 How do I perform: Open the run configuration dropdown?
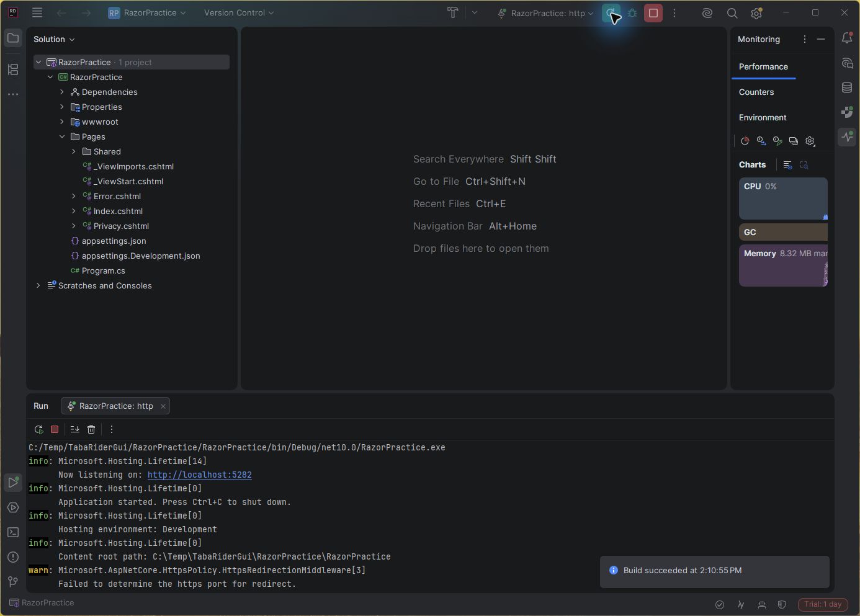546,13
